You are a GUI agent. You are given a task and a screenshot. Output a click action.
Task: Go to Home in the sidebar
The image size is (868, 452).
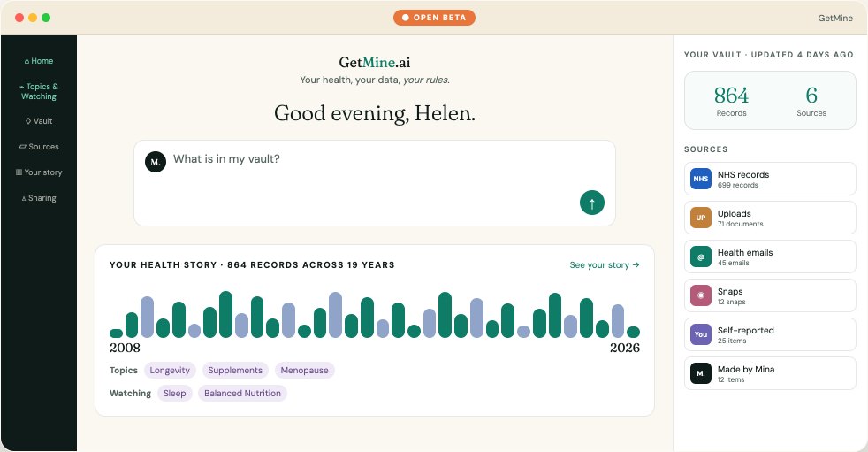click(x=39, y=61)
